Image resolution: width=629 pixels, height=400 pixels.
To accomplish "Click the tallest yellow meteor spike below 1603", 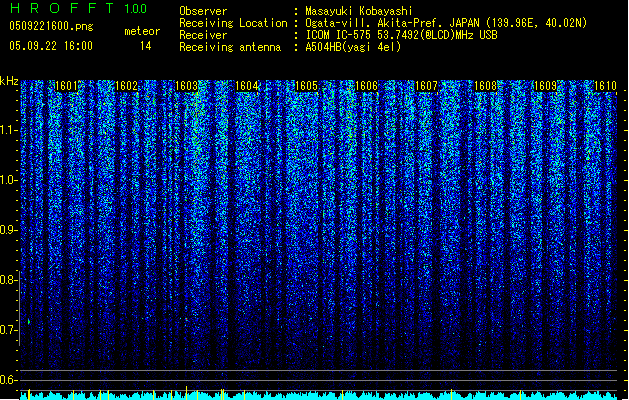I will pyautogui.click(x=187, y=392).
